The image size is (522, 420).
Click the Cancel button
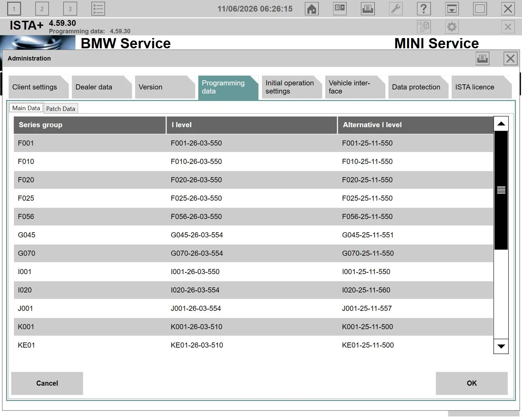point(47,383)
